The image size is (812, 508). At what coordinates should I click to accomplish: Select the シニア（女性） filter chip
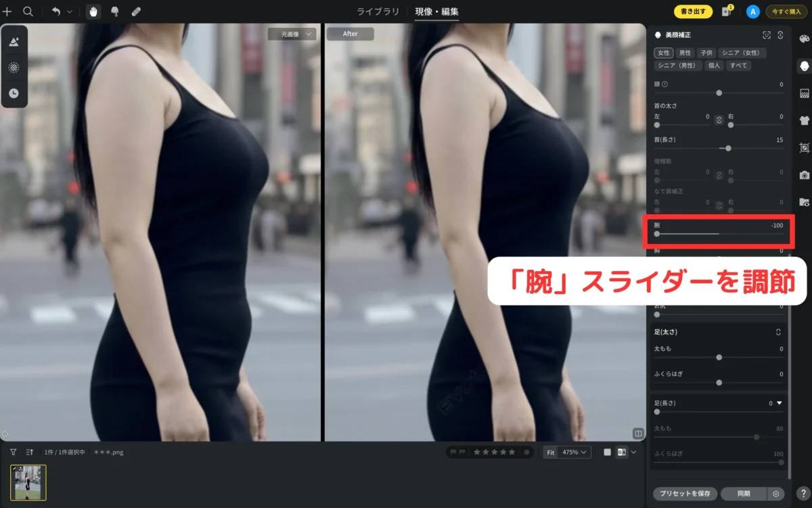(742, 53)
